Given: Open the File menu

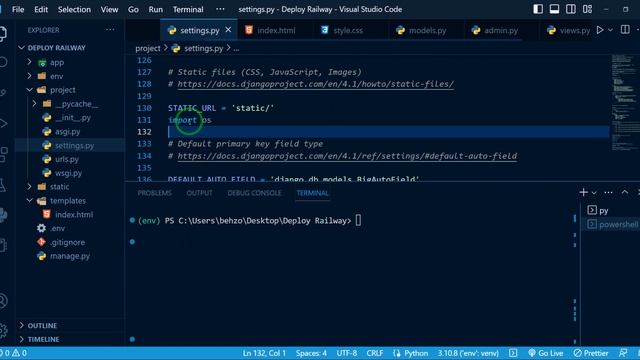Looking at the screenshot, I should pyautogui.click(x=18, y=9).
